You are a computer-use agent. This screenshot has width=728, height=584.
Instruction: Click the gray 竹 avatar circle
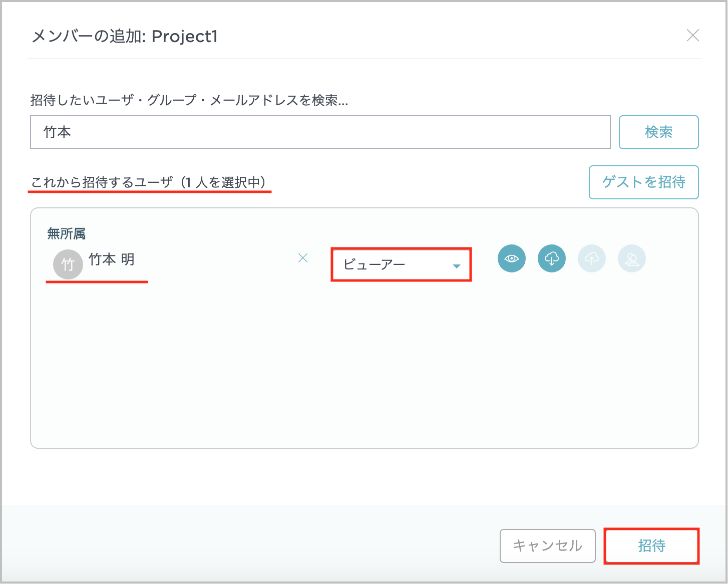click(68, 264)
